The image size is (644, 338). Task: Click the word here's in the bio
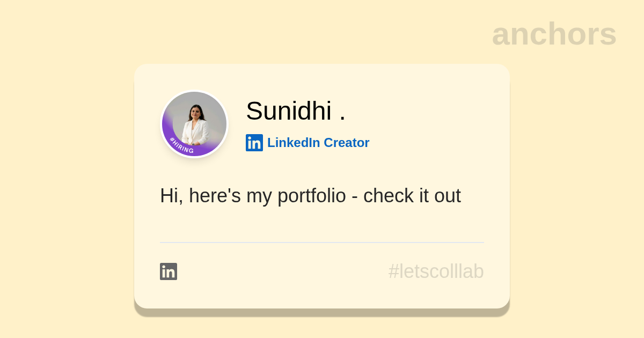tap(215, 196)
